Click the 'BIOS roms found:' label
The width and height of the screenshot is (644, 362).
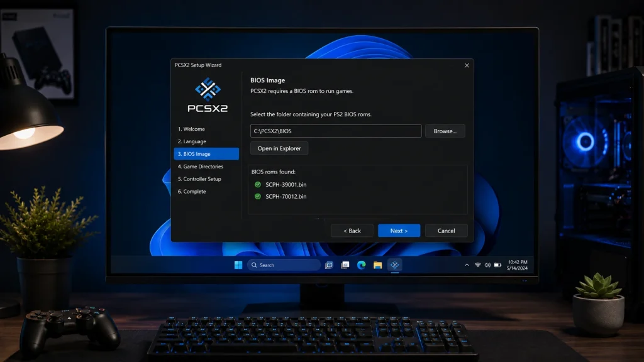[x=274, y=172]
